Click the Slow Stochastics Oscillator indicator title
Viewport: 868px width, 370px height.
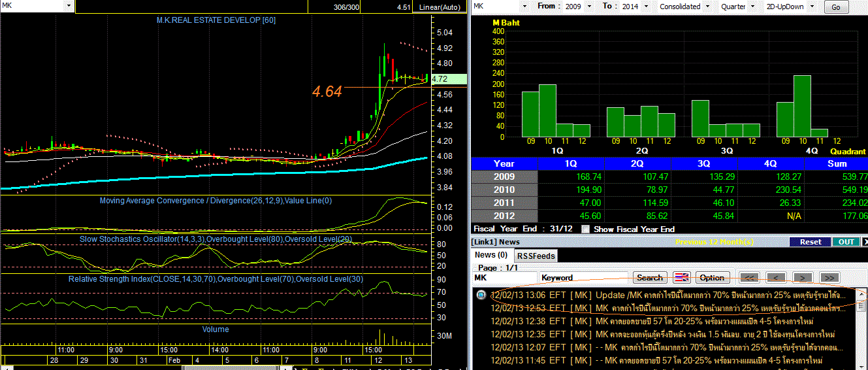click(216, 239)
